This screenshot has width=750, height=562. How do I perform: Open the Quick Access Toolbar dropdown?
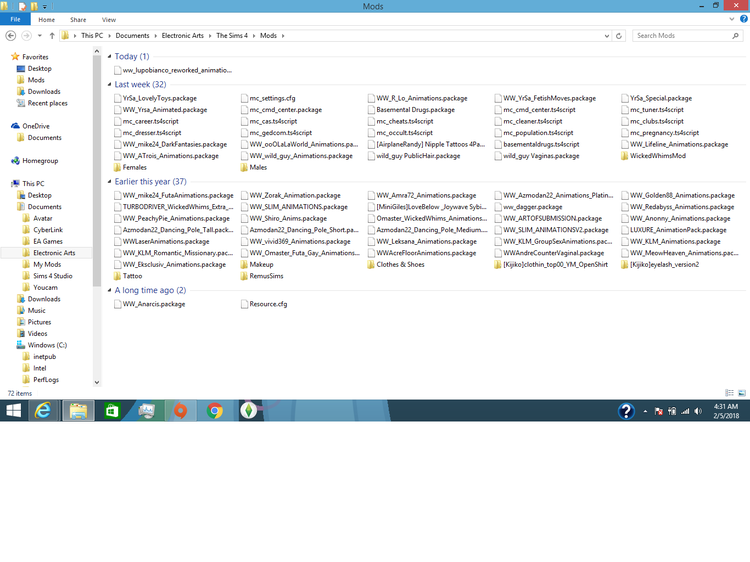click(x=45, y=7)
